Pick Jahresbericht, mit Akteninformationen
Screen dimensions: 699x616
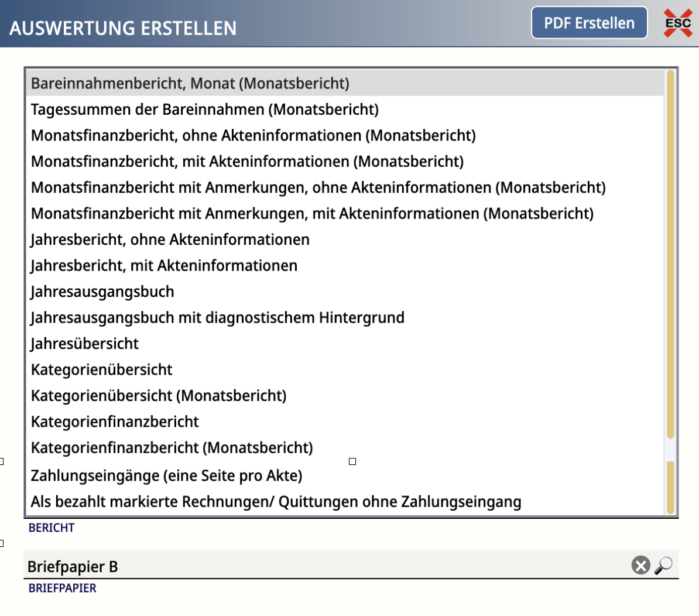(x=164, y=266)
